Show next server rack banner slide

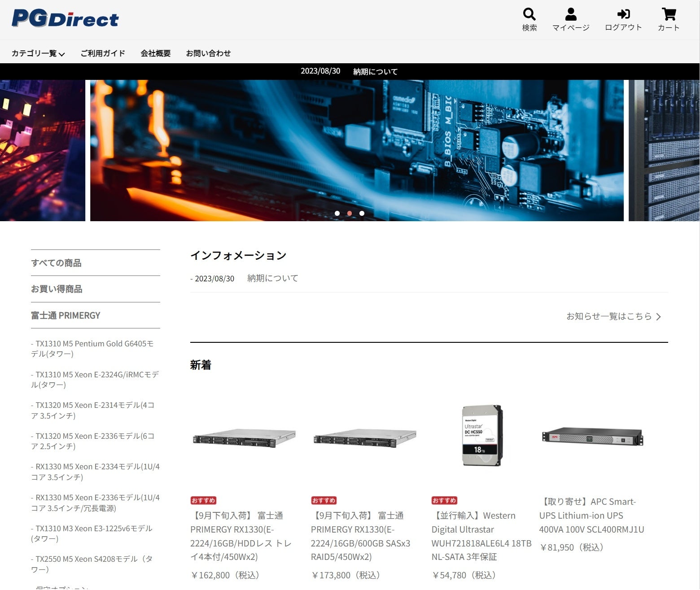tap(664, 150)
